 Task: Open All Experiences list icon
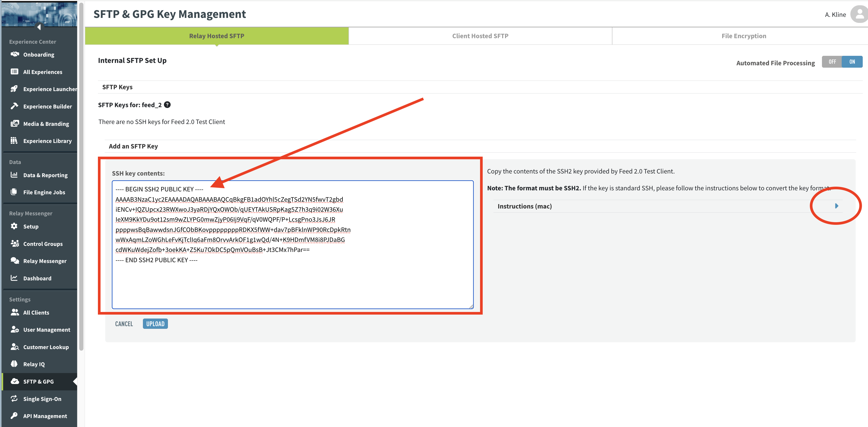pos(14,71)
